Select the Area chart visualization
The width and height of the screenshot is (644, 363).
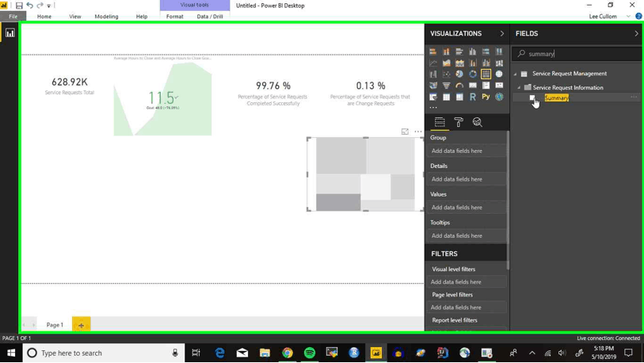[446, 63]
